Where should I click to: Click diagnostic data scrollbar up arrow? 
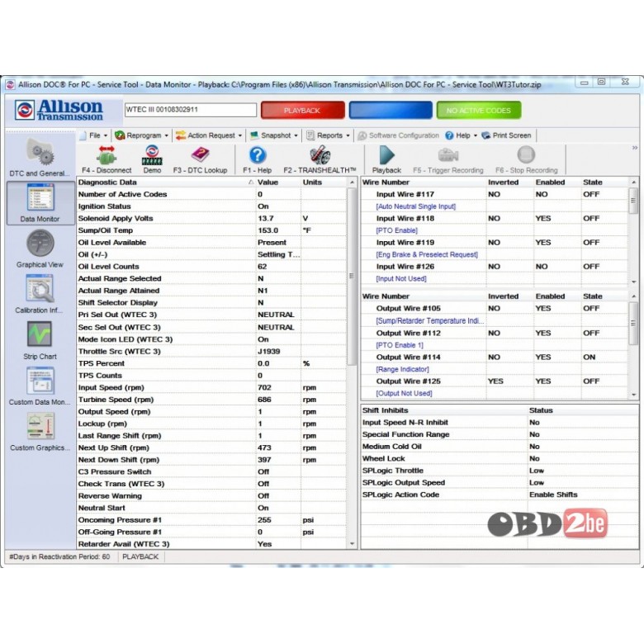coord(352,182)
